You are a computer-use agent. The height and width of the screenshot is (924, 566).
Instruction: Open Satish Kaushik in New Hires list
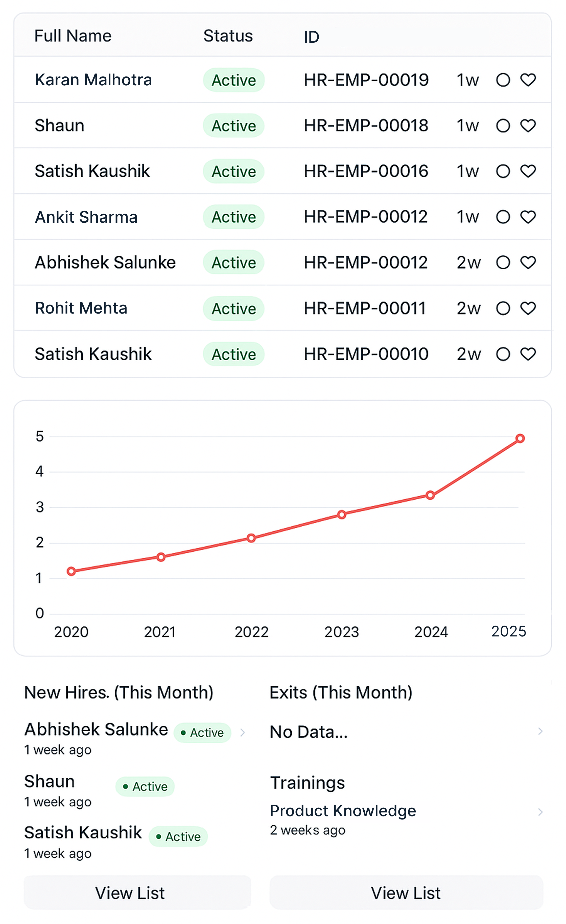pyautogui.click(x=83, y=833)
